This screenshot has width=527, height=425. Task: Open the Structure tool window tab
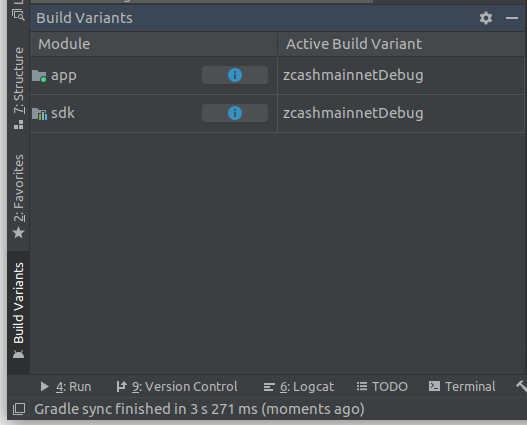pyautogui.click(x=18, y=88)
